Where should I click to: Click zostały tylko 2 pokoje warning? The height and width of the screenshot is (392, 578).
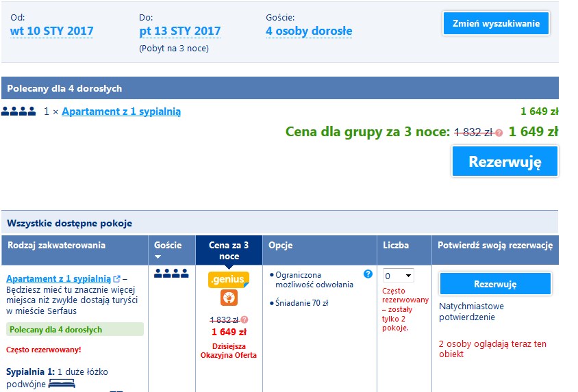[x=397, y=319]
